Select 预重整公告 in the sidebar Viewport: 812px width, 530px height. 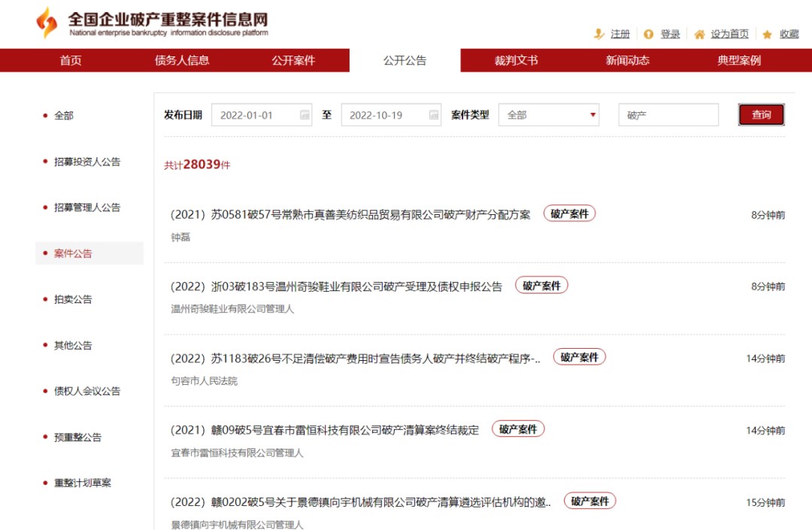(x=77, y=438)
